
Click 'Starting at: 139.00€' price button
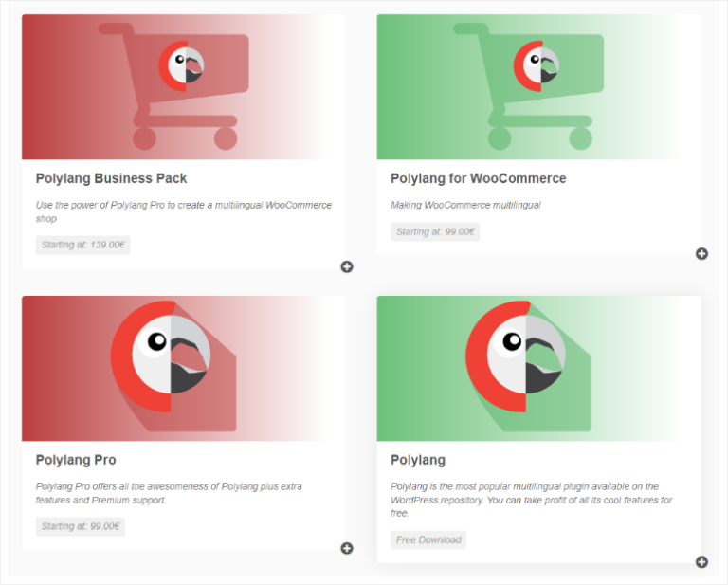tap(83, 245)
